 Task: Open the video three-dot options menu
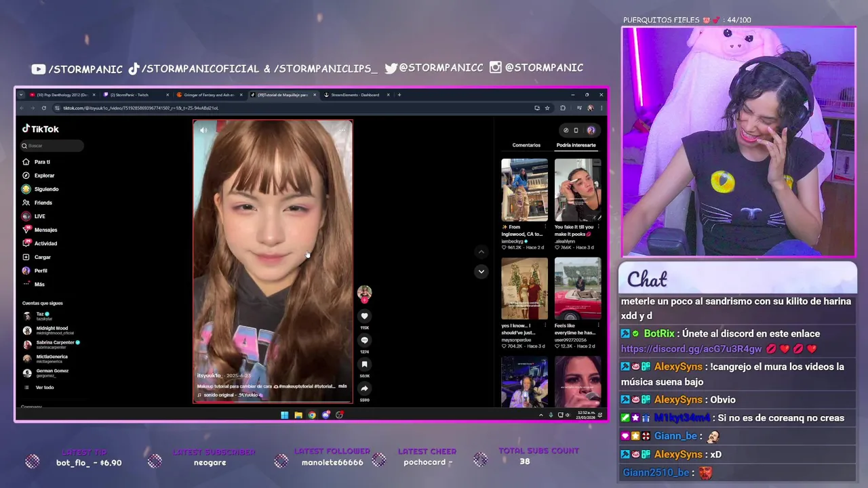click(x=341, y=130)
